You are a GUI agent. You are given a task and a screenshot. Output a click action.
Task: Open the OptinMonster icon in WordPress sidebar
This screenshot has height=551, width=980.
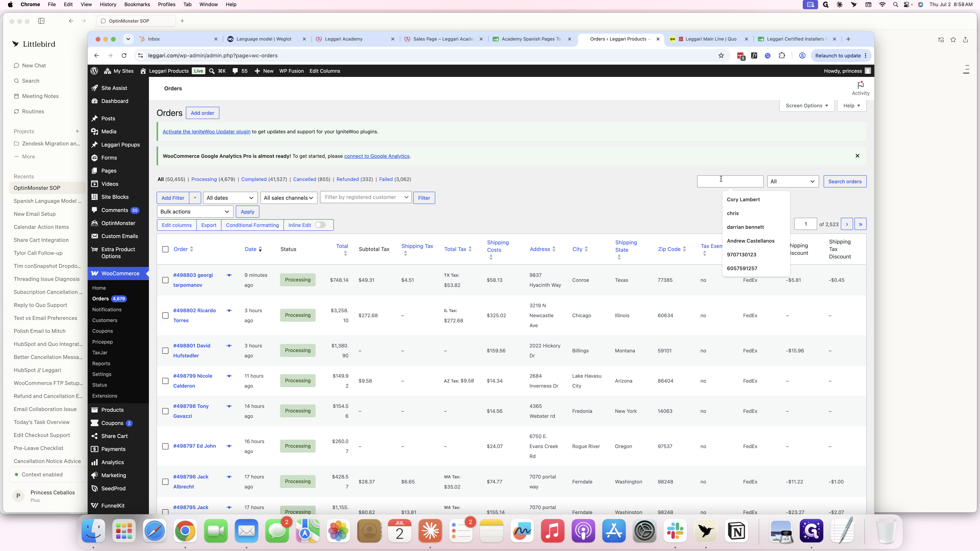point(94,223)
